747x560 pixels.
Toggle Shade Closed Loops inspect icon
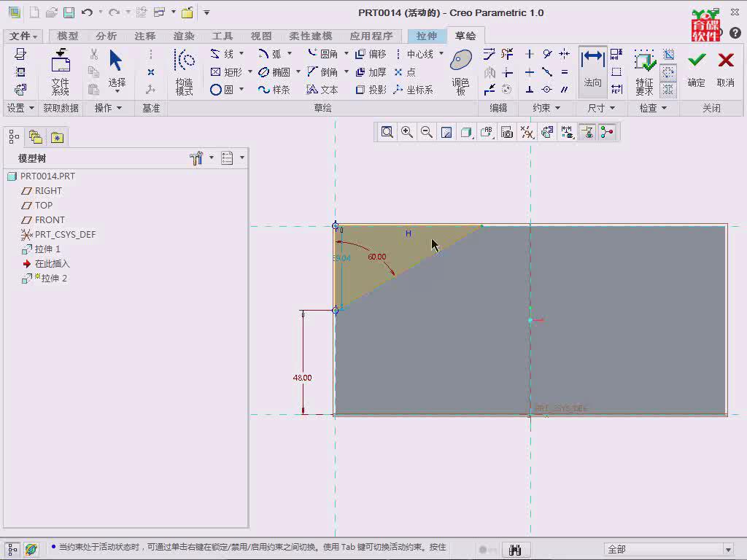point(668,90)
